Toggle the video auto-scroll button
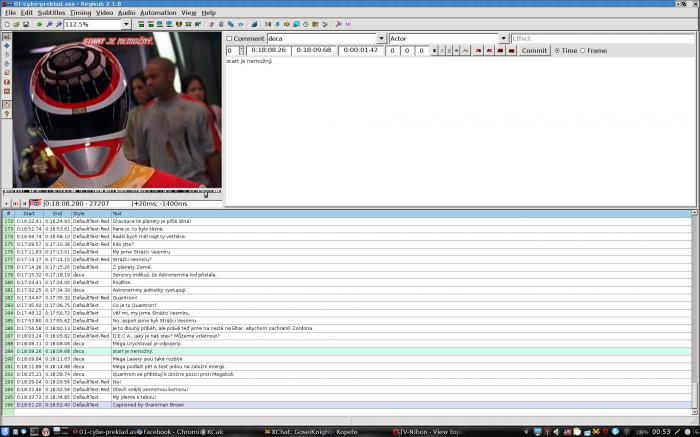 (35, 204)
